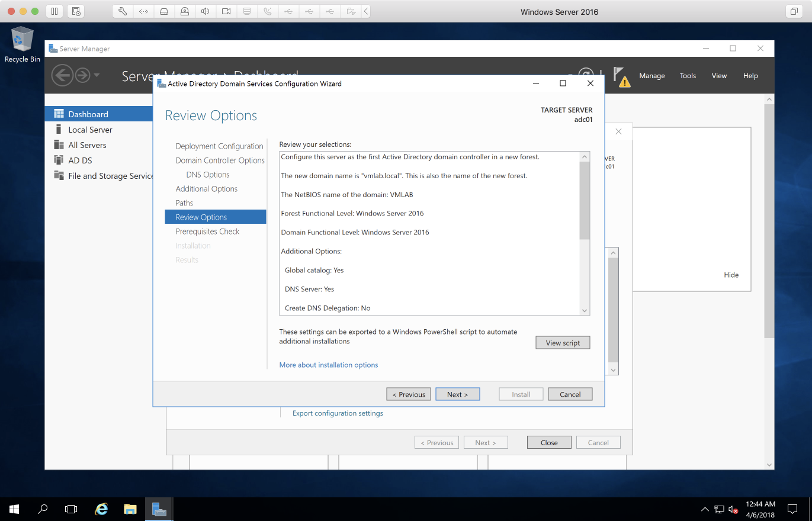This screenshot has width=812, height=521.
Task: Open the Action Center notification icon
Action: [x=792, y=509]
